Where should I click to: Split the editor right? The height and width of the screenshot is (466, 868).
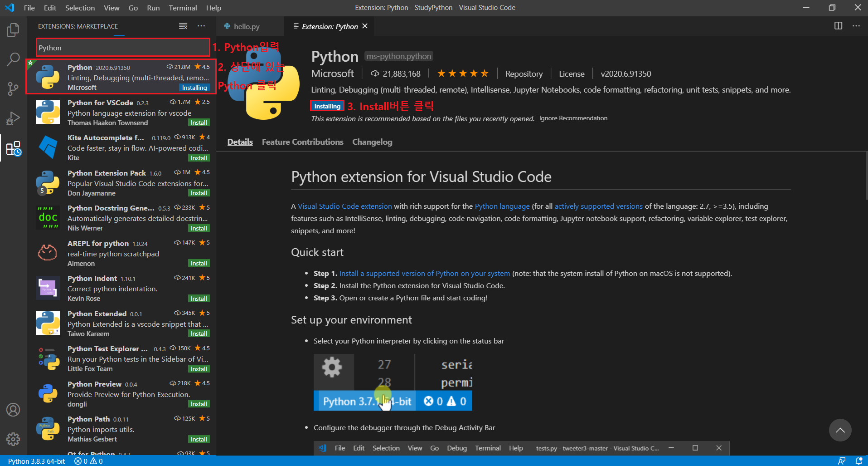point(838,26)
